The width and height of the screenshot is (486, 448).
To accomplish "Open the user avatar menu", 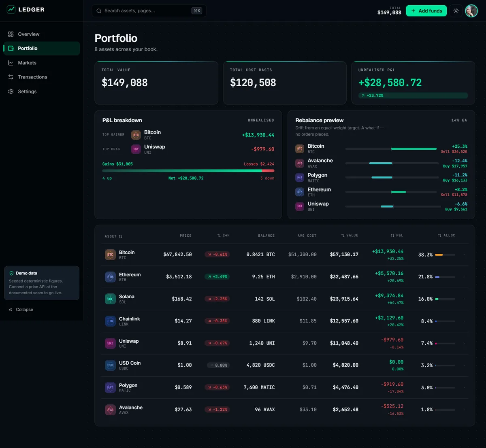I will click(x=471, y=11).
